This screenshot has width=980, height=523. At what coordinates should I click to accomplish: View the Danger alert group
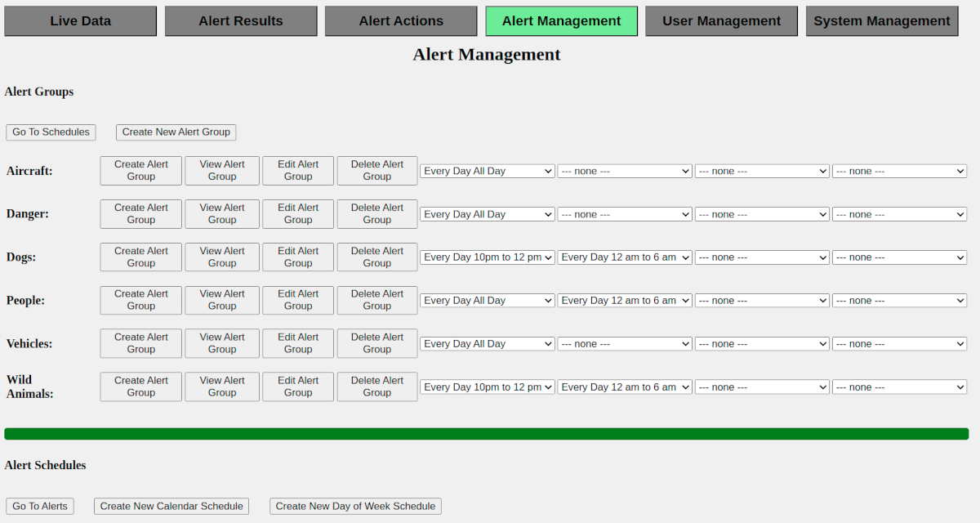(x=222, y=214)
